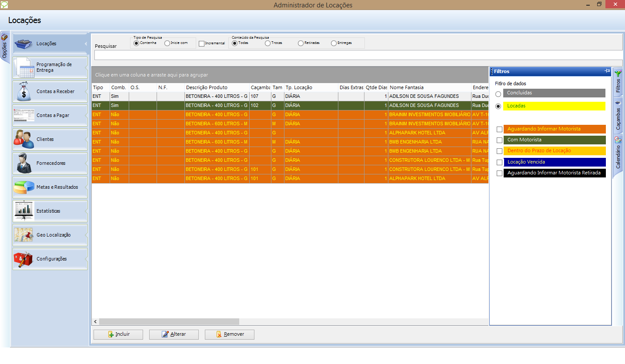
Task: Click the Programação de Entrega calendar icon
Action: (23, 68)
